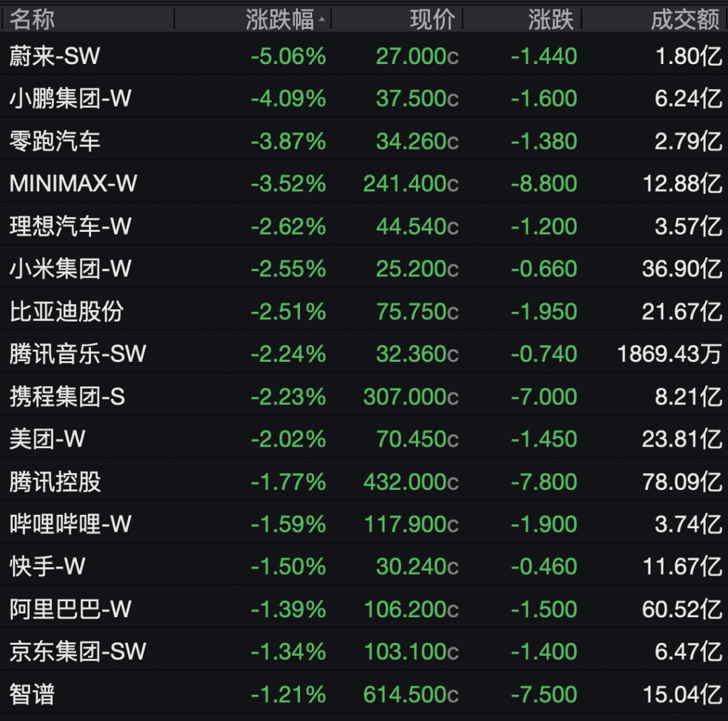The width and height of the screenshot is (728, 721).
Task: Open the 小鹏集团-W stock name
Action: 71,98
